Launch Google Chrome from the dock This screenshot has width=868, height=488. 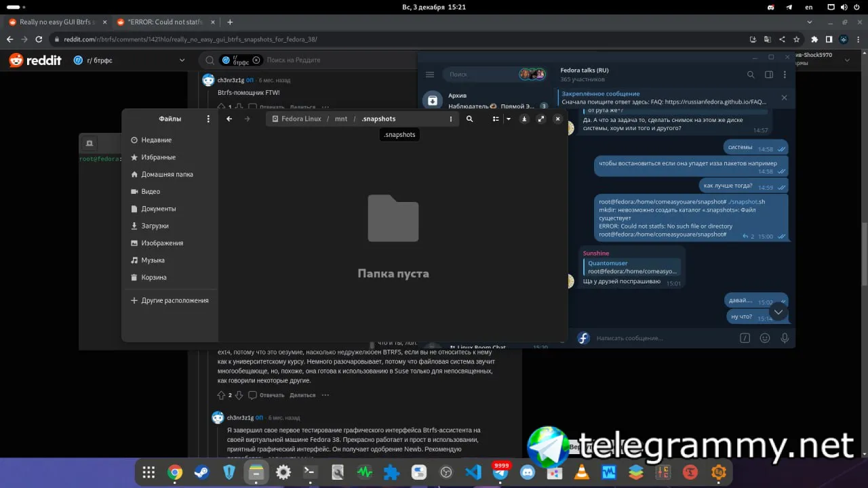[175, 472]
